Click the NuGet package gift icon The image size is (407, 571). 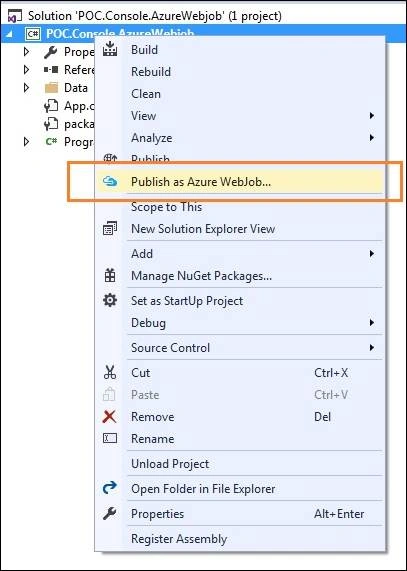110,276
